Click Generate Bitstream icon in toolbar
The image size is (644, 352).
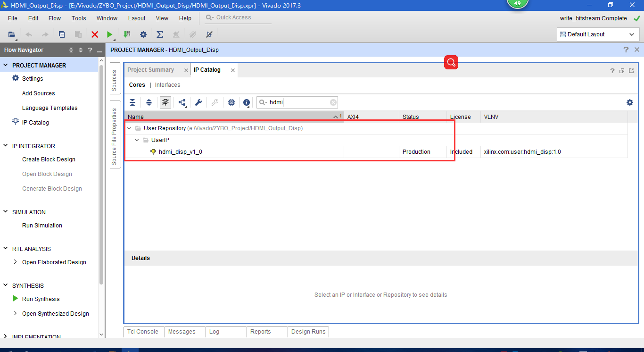(x=127, y=34)
